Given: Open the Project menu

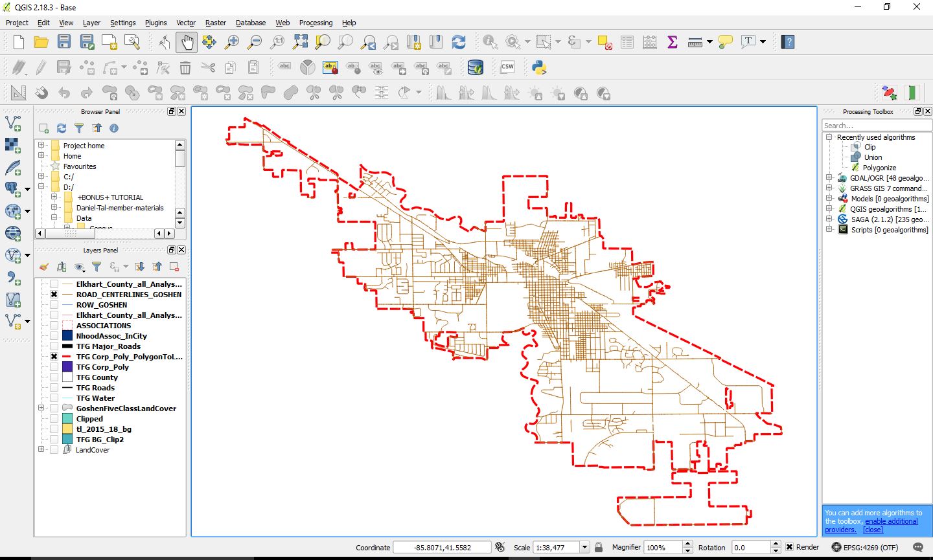Looking at the screenshot, I should pyautogui.click(x=17, y=23).
